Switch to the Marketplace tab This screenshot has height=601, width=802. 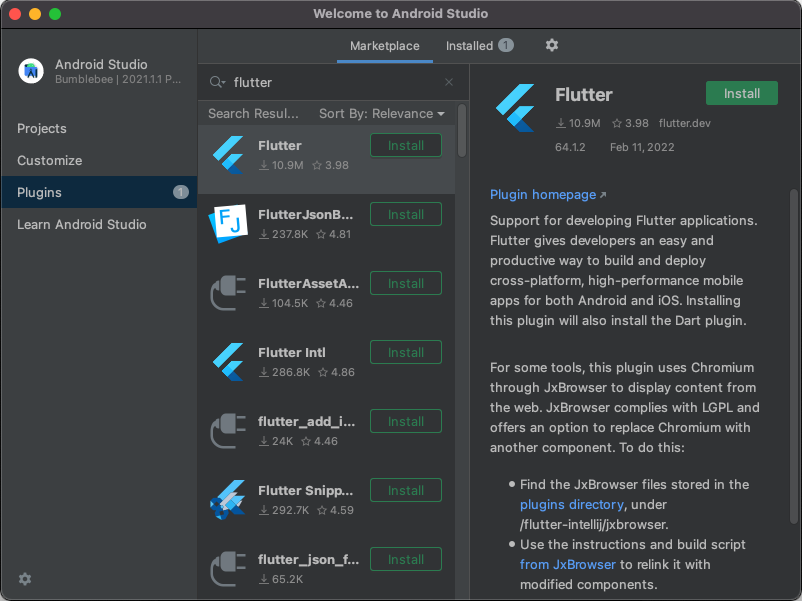tap(385, 46)
